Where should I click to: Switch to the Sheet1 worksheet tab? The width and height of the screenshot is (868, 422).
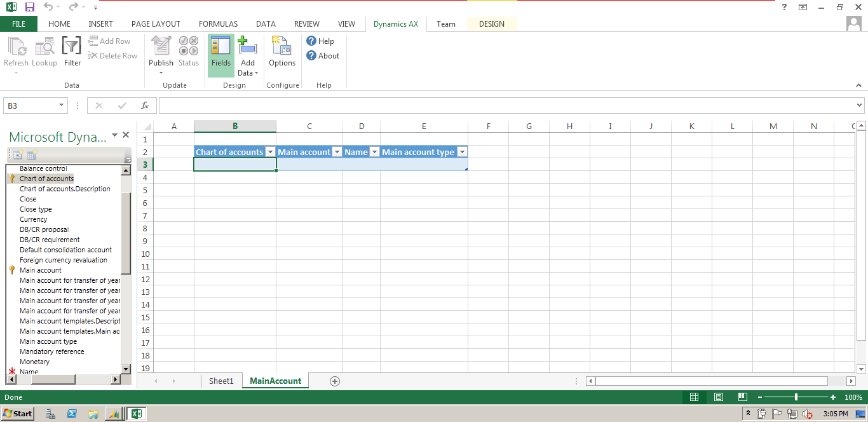(221, 381)
